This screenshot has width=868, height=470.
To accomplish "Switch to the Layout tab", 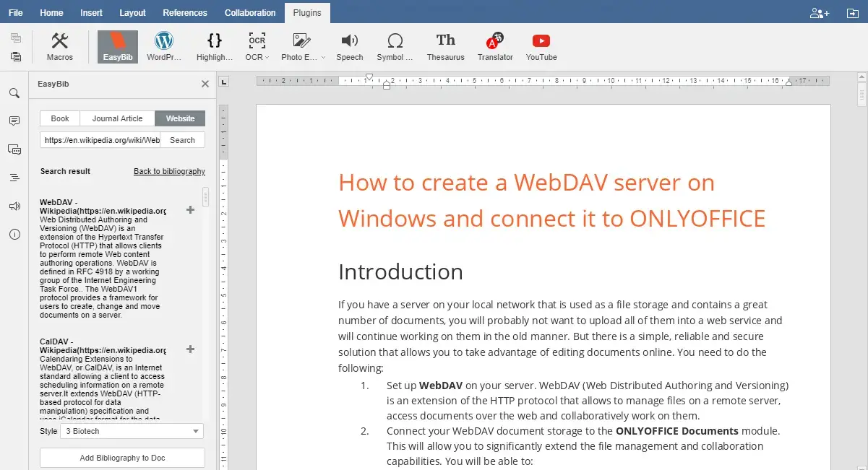I will (x=132, y=13).
